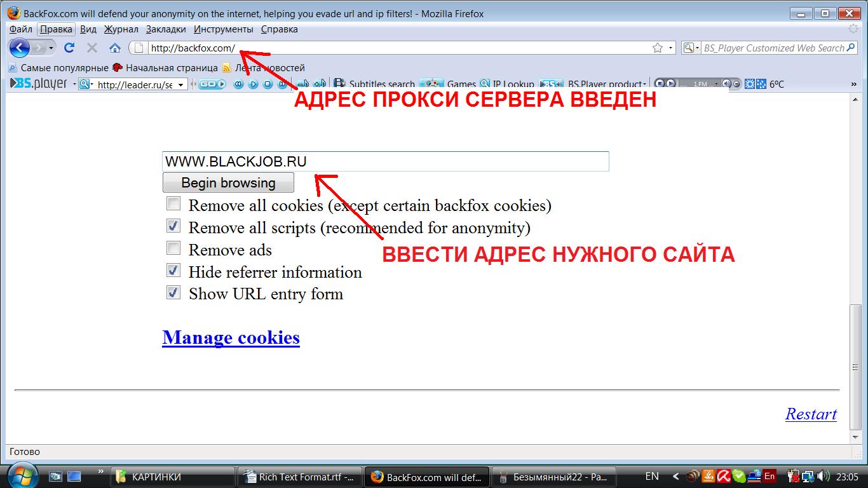Click the radio stop button on toolbar

click(x=659, y=84)
